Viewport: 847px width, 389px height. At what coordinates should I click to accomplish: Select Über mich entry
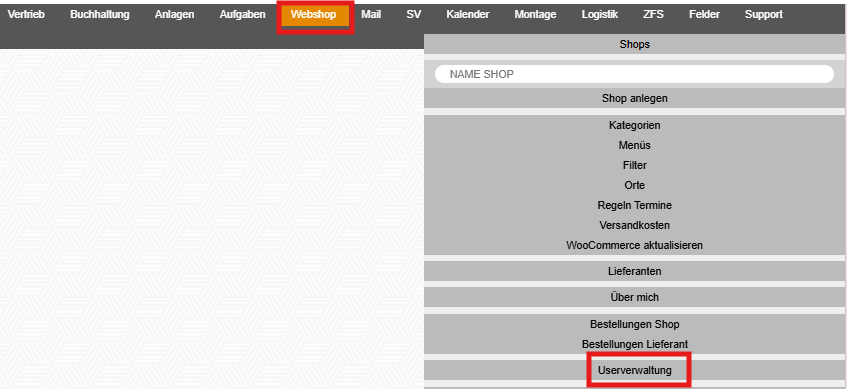(x=635, y=297)
